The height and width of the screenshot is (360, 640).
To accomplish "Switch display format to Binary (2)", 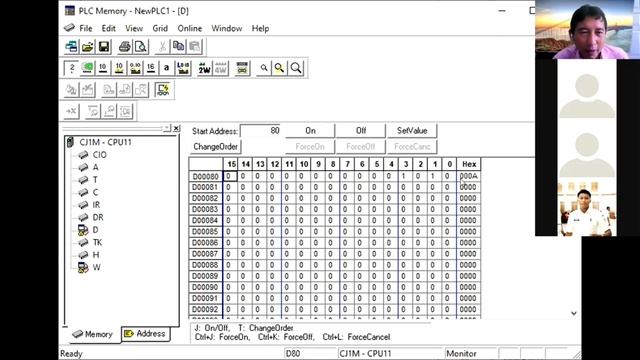I will (71, 68).
